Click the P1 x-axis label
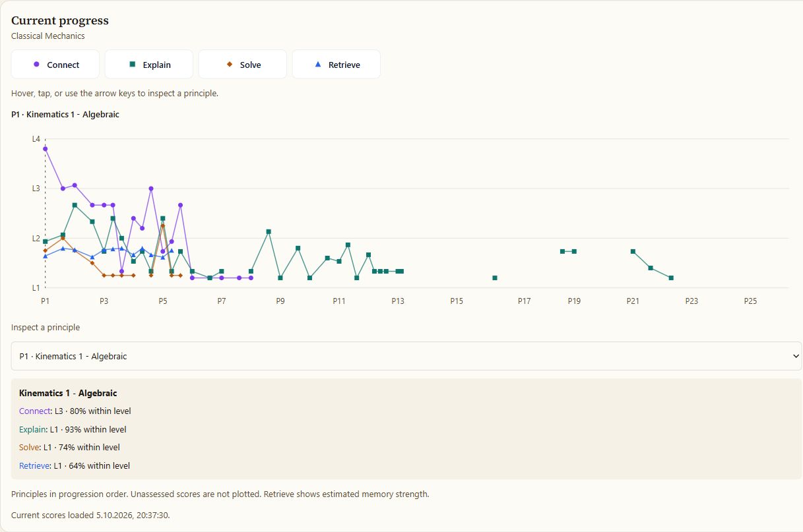 45,301
